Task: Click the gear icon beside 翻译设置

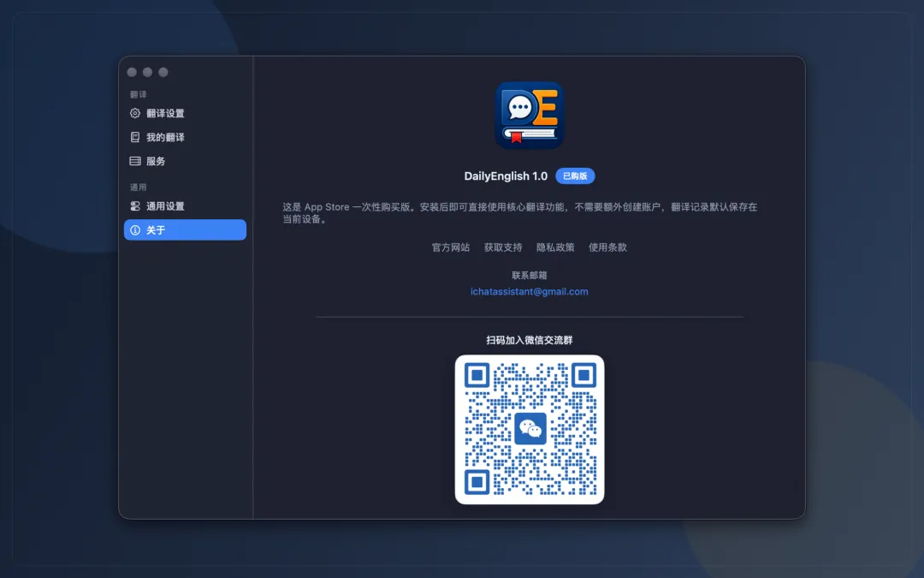Action: click(135, 113)
